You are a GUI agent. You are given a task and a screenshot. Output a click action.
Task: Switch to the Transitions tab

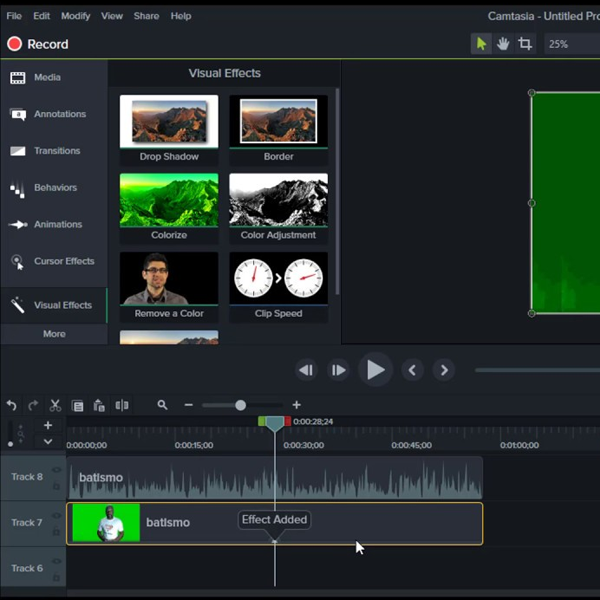point(56,151)
